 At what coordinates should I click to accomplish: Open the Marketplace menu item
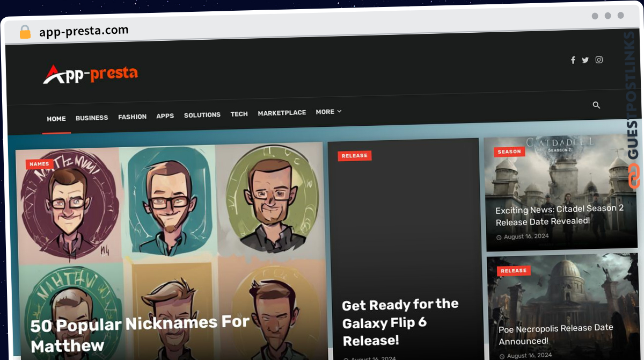[282, 113]
